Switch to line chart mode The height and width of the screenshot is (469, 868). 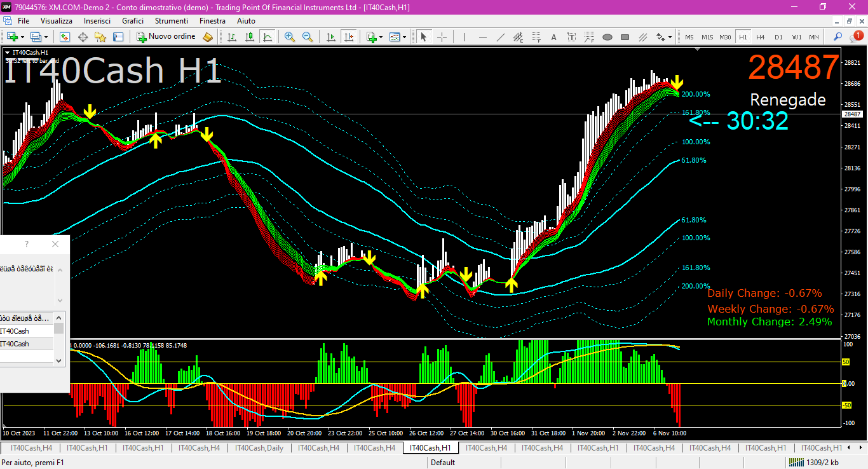pos(268,37)
